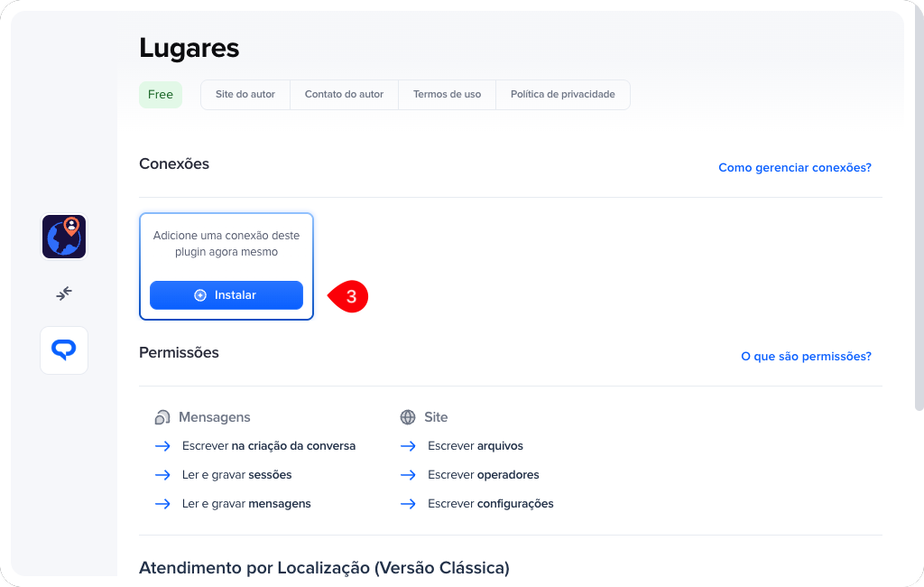
Task: Click the Site globe icon
Action: [408, 417]
